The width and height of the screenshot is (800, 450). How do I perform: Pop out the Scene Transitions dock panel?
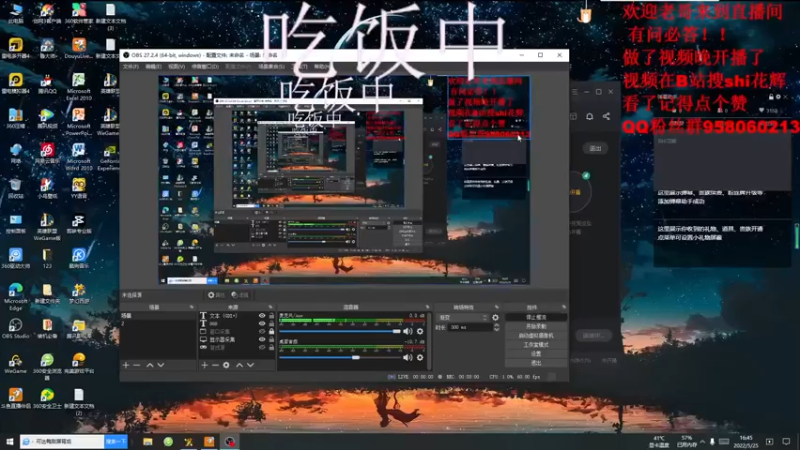[x=497, y=307]
